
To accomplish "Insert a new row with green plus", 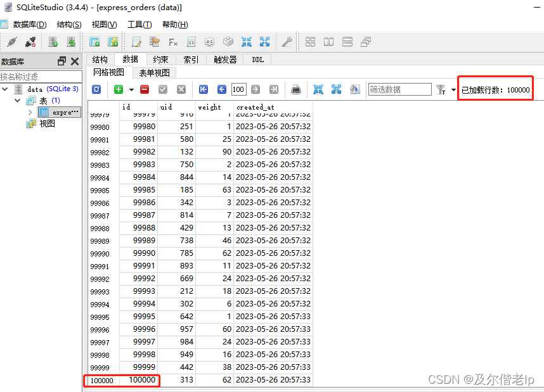I will [119, 89].
